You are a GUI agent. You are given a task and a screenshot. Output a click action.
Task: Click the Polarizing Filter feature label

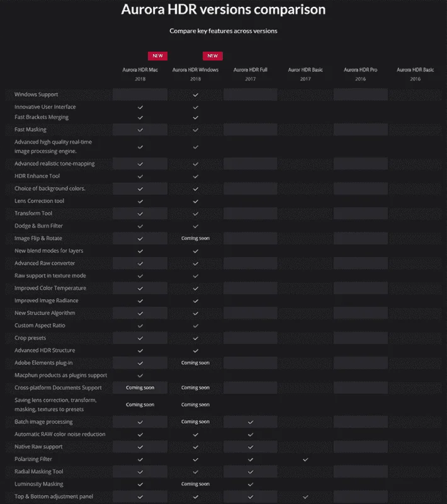33,459
